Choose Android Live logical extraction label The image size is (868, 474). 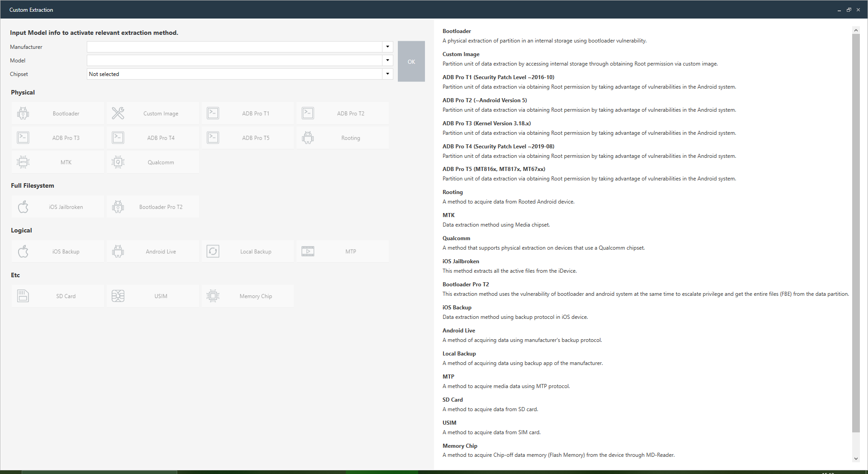point(161,251)
